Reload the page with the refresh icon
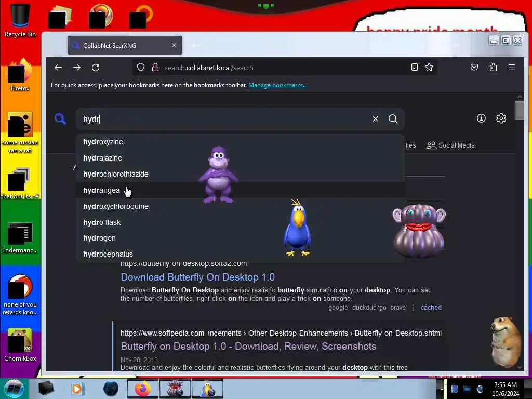Screen dimensions: 532x399 [x=96, y=68]
